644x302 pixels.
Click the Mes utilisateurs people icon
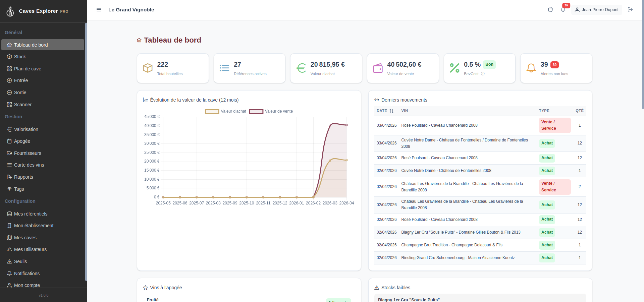click(x=9, y=249)
